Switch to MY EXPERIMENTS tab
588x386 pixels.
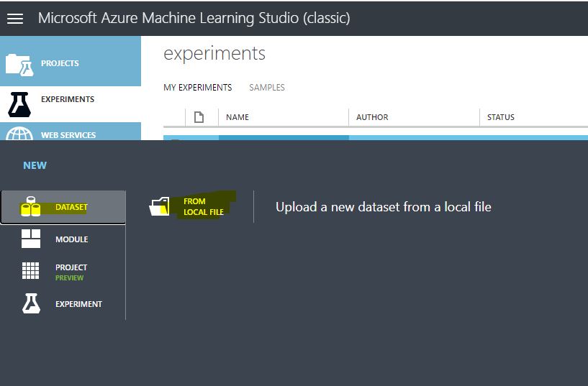click(x=198, y=88)
